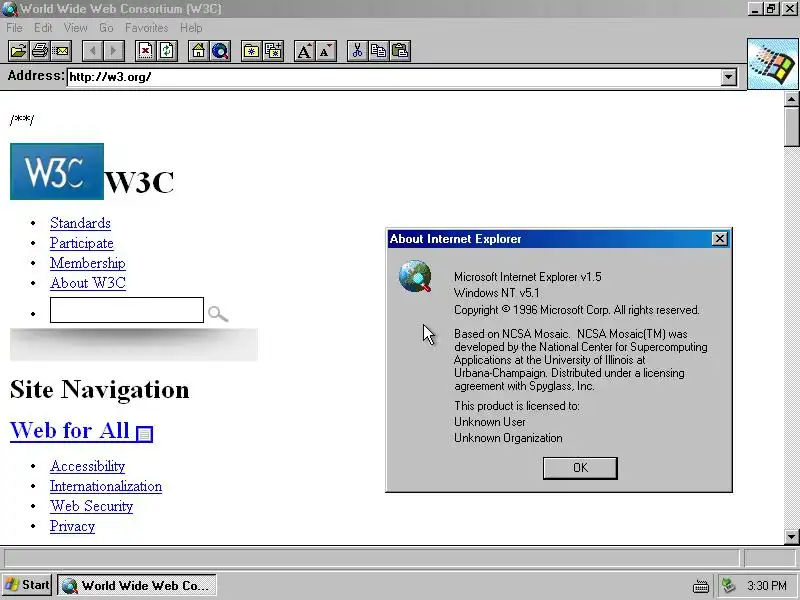Follow the Participate link

click(x=82, y=243)
